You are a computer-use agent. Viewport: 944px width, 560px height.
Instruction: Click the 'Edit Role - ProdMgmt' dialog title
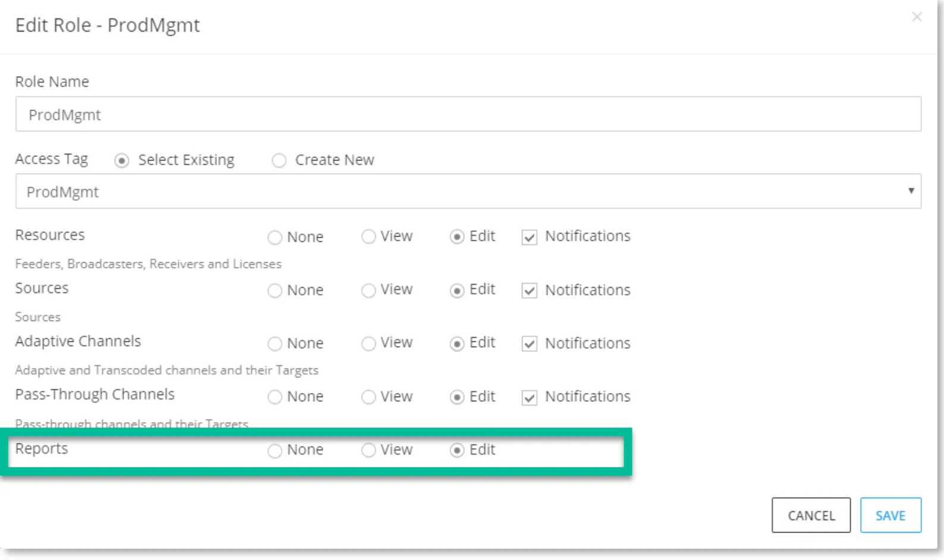tap(108, 26)
